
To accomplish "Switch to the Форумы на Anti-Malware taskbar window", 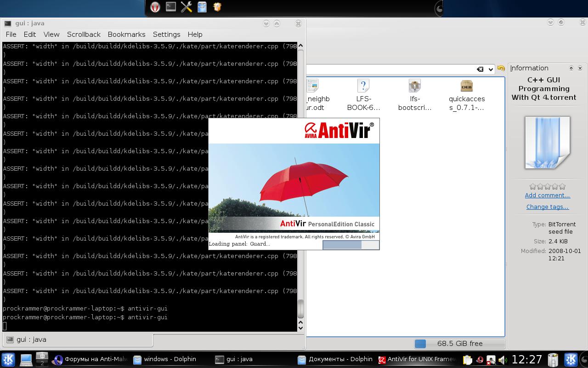I will point(90,359).
